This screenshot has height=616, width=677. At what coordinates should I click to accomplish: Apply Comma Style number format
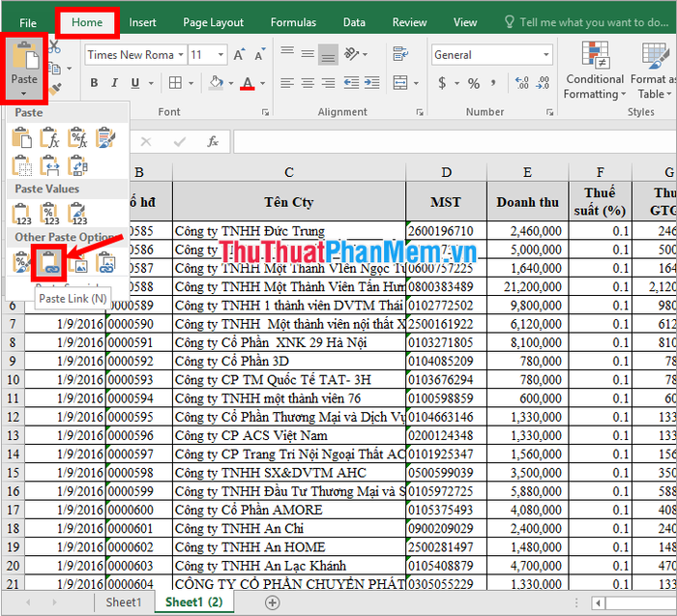pos(493,82)
